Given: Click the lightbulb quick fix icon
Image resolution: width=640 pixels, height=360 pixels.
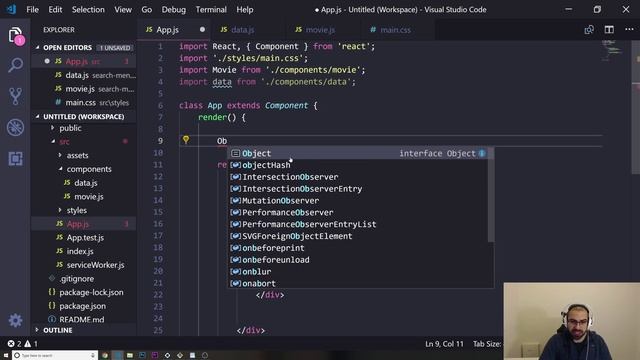Looking at the screenshot, I should point(186,140).
